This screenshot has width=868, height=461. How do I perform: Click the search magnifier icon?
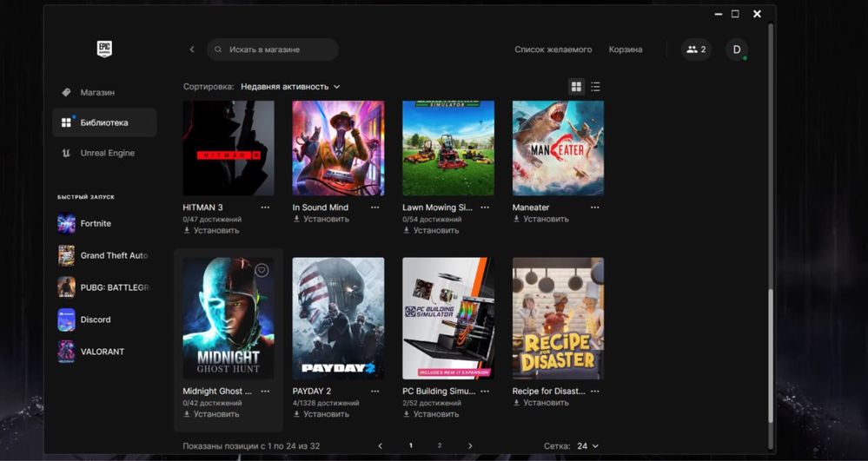[x=218, y=49]
